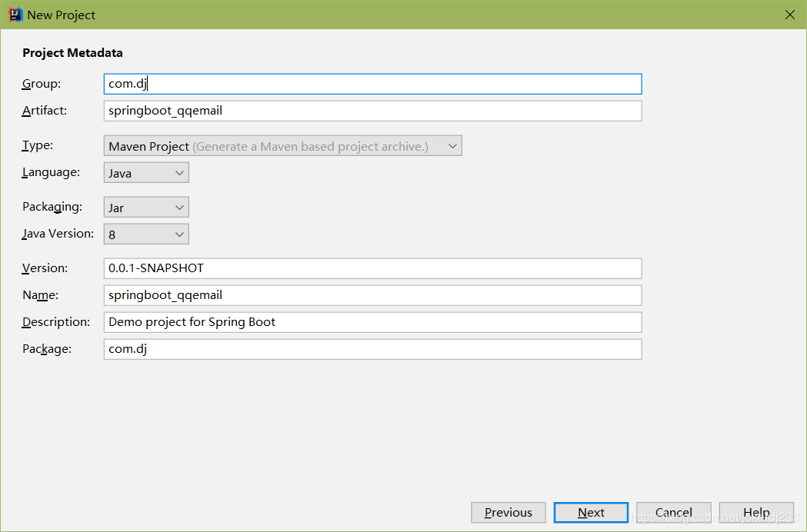Click the IntelliJ IDEA icon in title bar

point(15,15)
